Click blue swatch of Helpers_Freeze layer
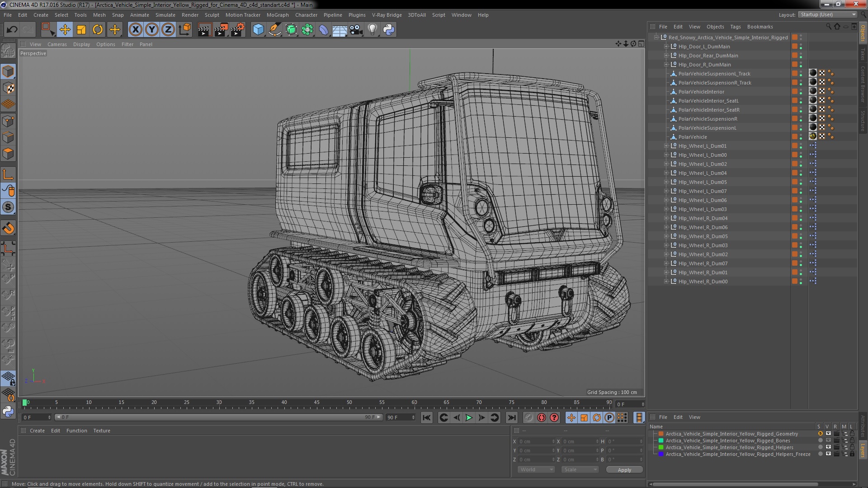The height and width of the screenshot is (488, 868). click(661, 454)
